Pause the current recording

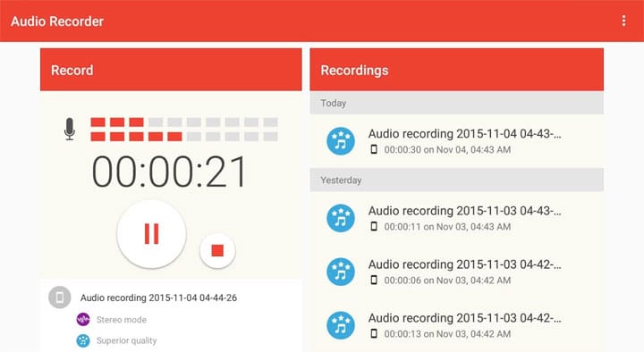click(x=151, y=234)
